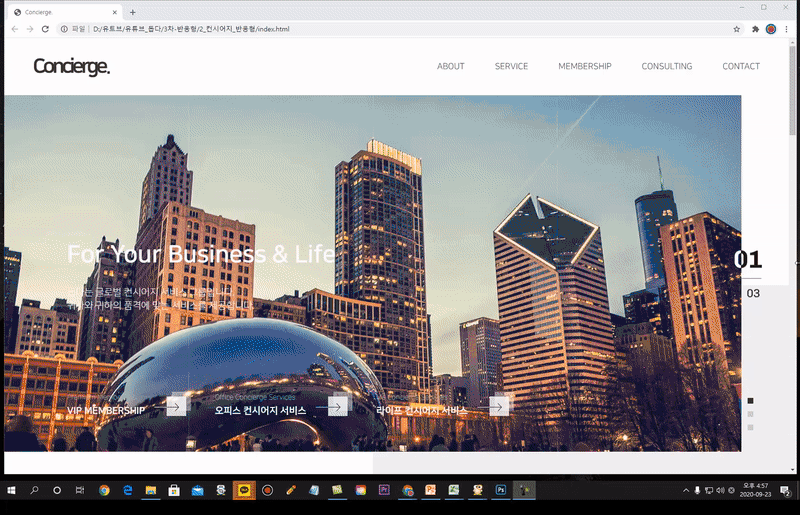Open the VIP MEMBERSHIP link
Viewport: 800px width, 515px height.
106,410
